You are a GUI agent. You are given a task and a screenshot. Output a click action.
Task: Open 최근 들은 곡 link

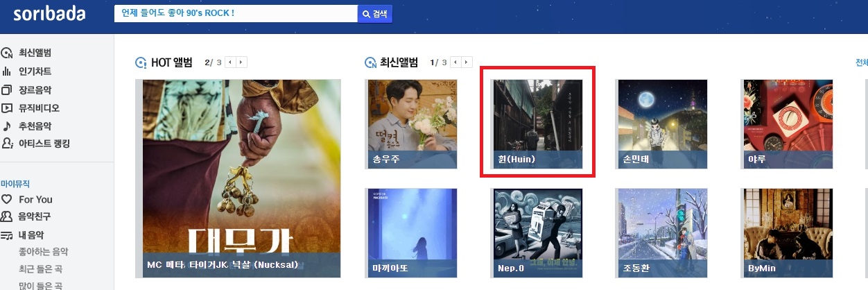40,268
